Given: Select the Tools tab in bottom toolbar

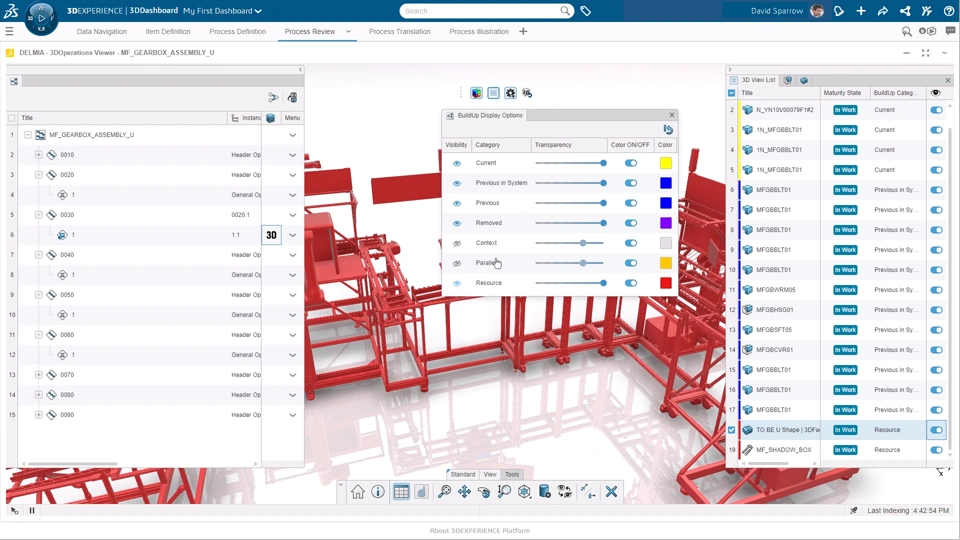Looking at the screenshot, I should click(x=512, y=474).
